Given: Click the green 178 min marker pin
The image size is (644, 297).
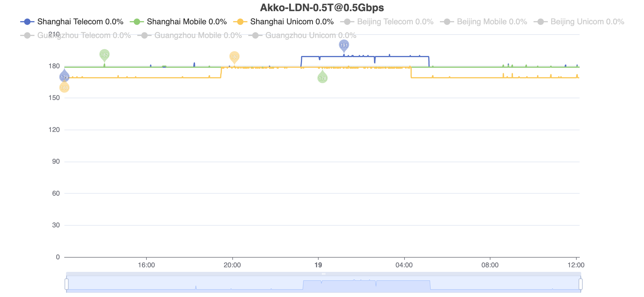Looking at the screenshot, I should coord(322,78).
